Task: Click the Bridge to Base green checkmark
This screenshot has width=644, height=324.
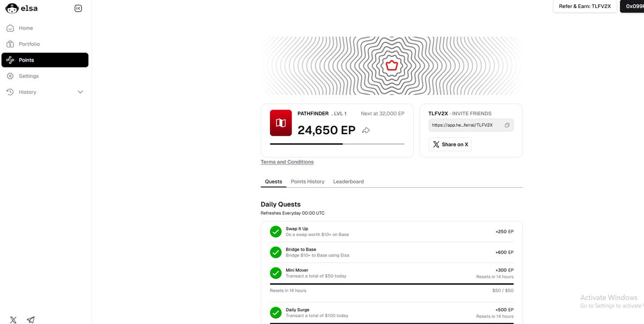Action: point(276,252)
